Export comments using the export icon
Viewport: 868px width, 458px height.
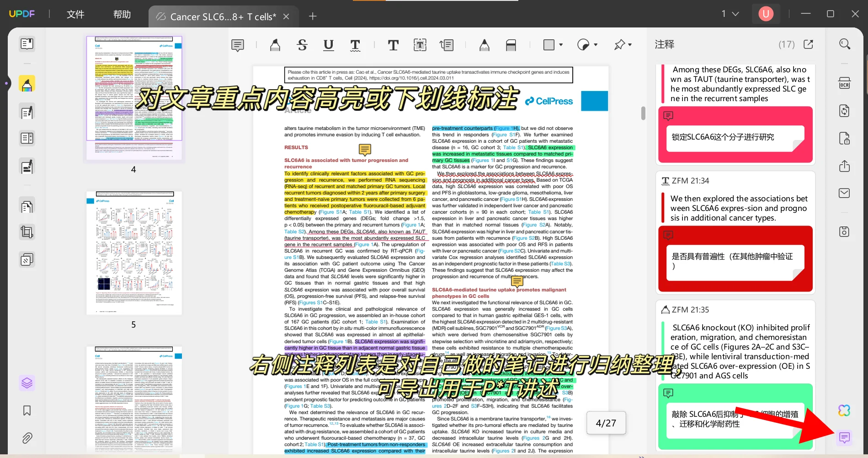point(809,44)
